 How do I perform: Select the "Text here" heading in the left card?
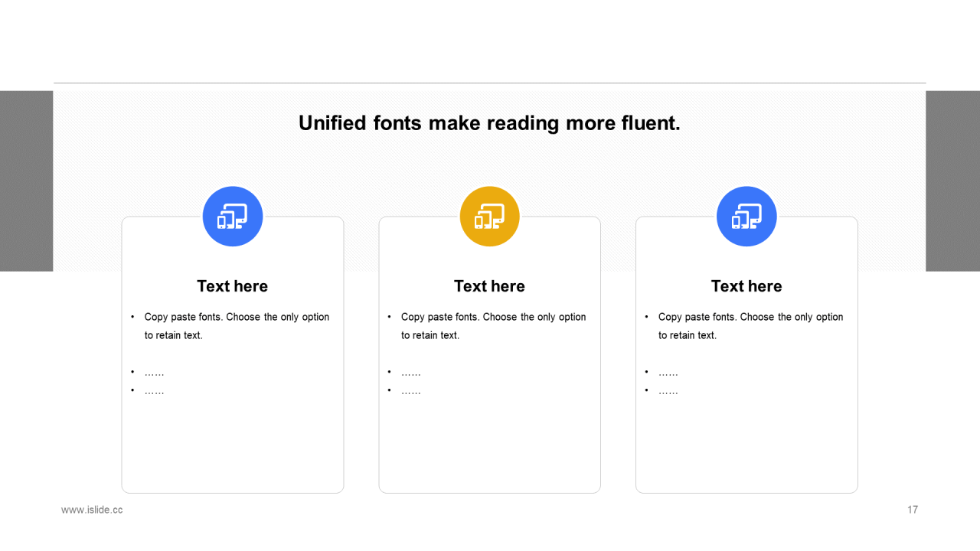pos(233,286)
